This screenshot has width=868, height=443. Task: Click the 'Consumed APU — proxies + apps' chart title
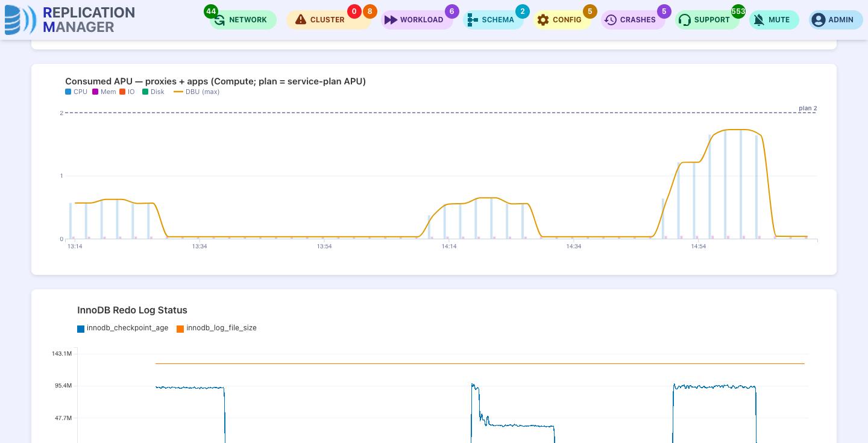(x=215, y=81)
